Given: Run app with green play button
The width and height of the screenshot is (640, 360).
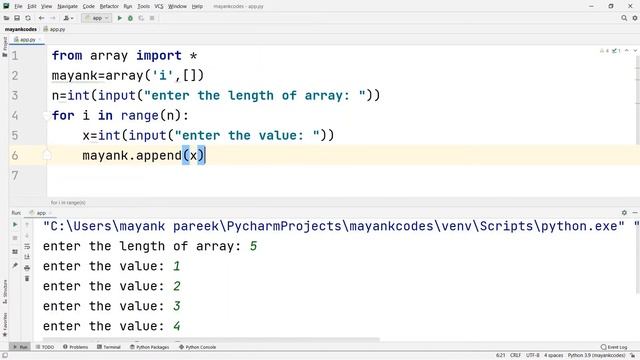Looking at the screenshot, I should [x=120, y=18].
